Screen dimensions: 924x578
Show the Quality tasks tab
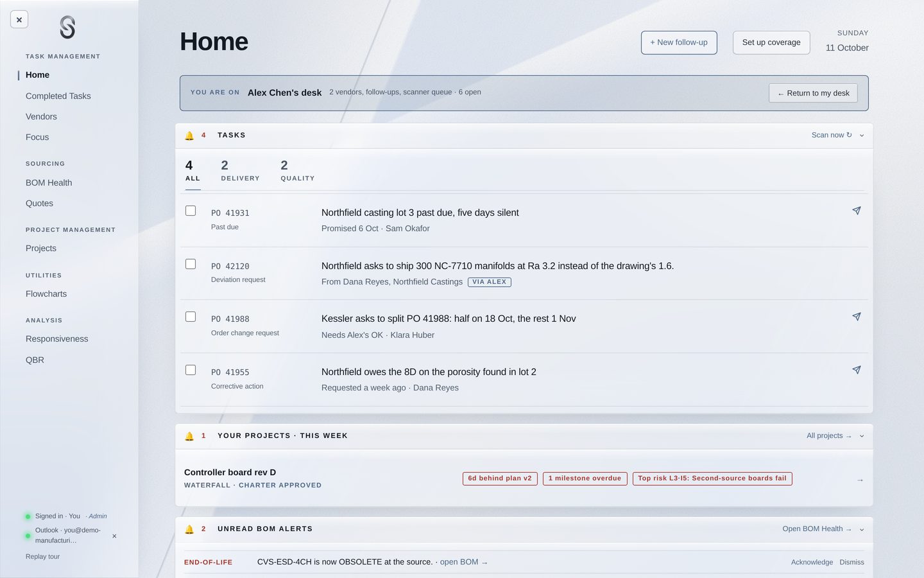(298, 171)
